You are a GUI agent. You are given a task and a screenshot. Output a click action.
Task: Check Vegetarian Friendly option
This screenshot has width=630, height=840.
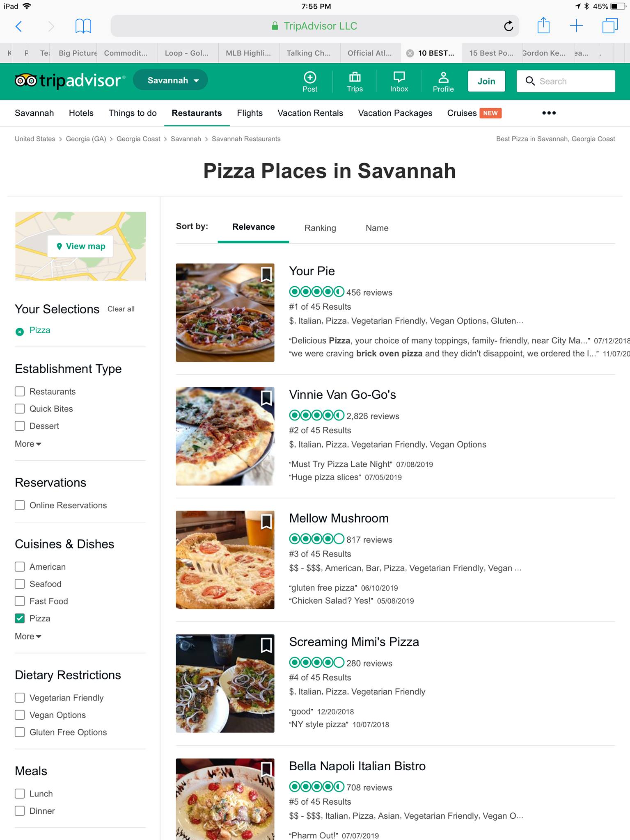pyautogui.click(x=20, y=697)
